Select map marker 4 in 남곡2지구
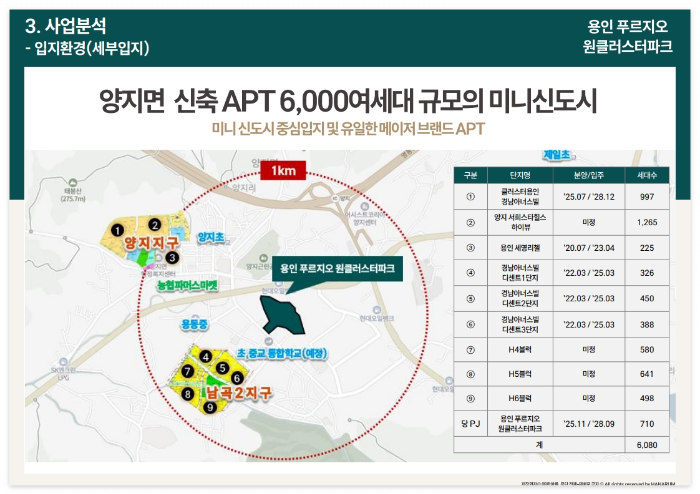 pyautogui.click(x=205, y=357)
